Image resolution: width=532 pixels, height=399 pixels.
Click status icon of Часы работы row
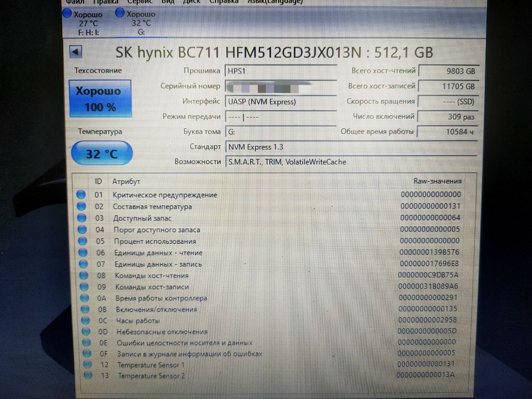tap(86, 320)
